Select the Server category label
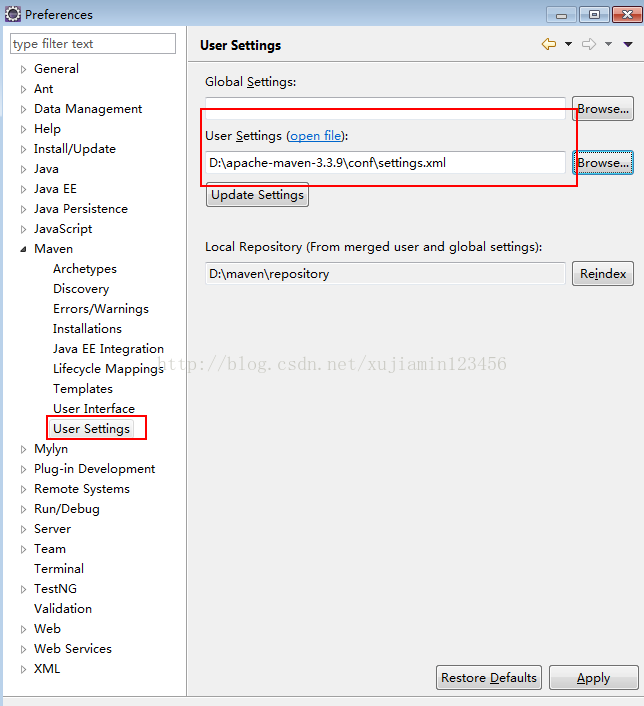Image resolution: width=644 pixels, height=706 pixels. (52, 529)
